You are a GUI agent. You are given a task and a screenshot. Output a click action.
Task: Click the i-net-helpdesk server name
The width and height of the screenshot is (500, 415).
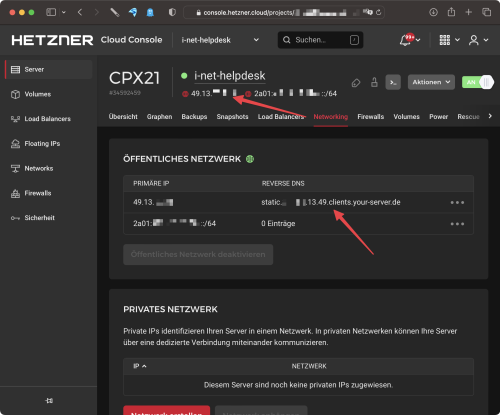pos(230,76)
